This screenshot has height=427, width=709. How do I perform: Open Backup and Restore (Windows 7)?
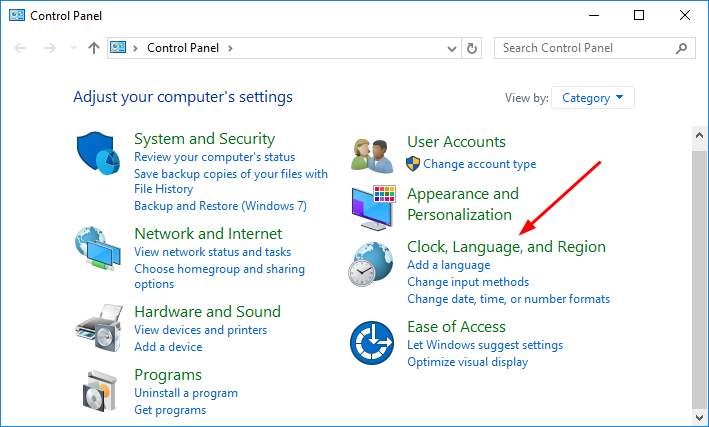[220, 206]
